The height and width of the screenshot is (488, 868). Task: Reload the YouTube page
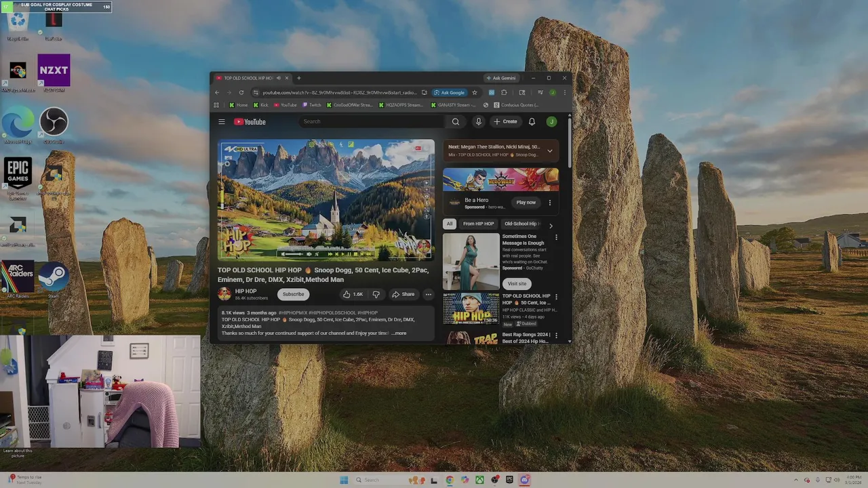[241, 93]
